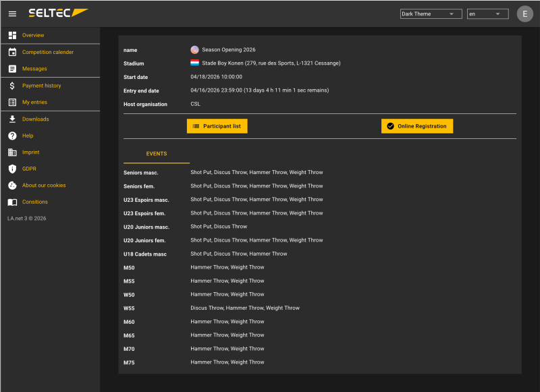Click the My entries list icon

click(x=12, y=103)
